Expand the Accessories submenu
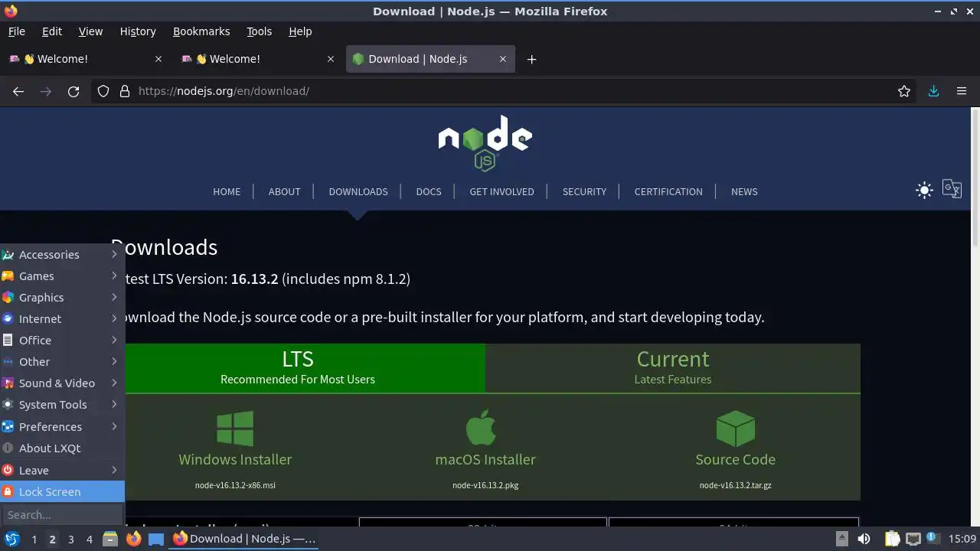The height and width of the screenshot is (551, 980). tap(62, 255)
